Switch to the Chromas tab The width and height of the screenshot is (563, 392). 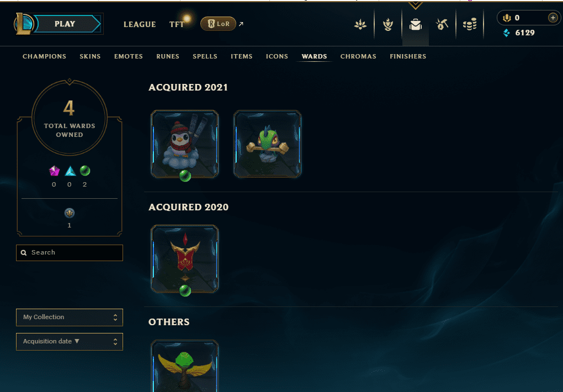358,56
